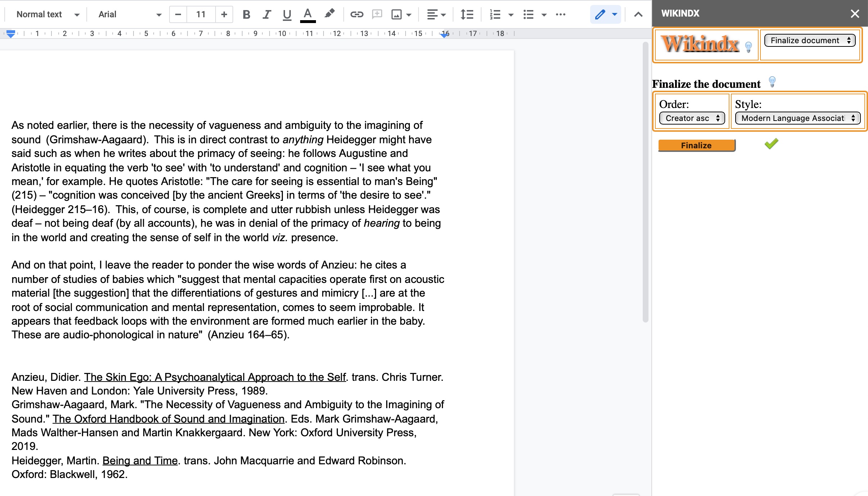Open the Arial font dropdown

point(130,14)
